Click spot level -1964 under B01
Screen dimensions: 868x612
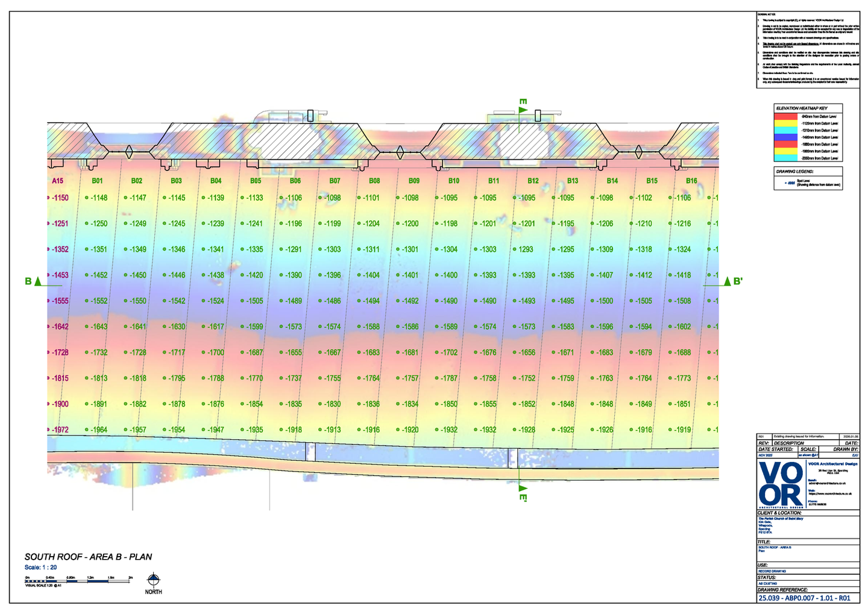[99, 429]
